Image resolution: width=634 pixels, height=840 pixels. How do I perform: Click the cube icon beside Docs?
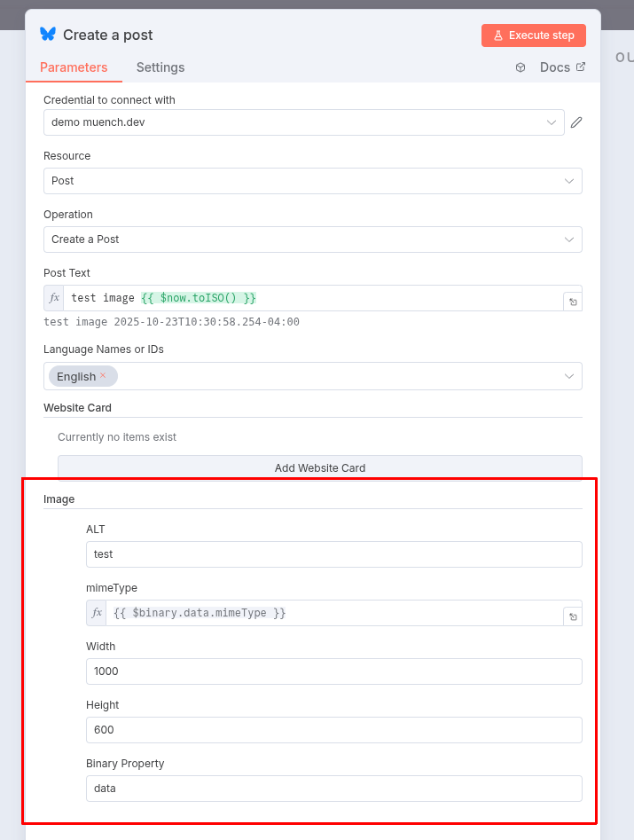coord(521,67)
